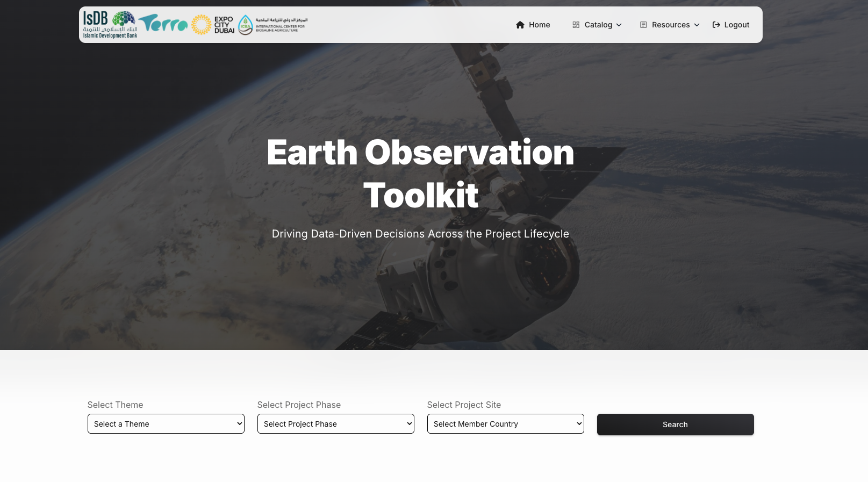Open the Select Project Phase dropdown
This screenshot has height=482, width=868.
pos(335,424)
